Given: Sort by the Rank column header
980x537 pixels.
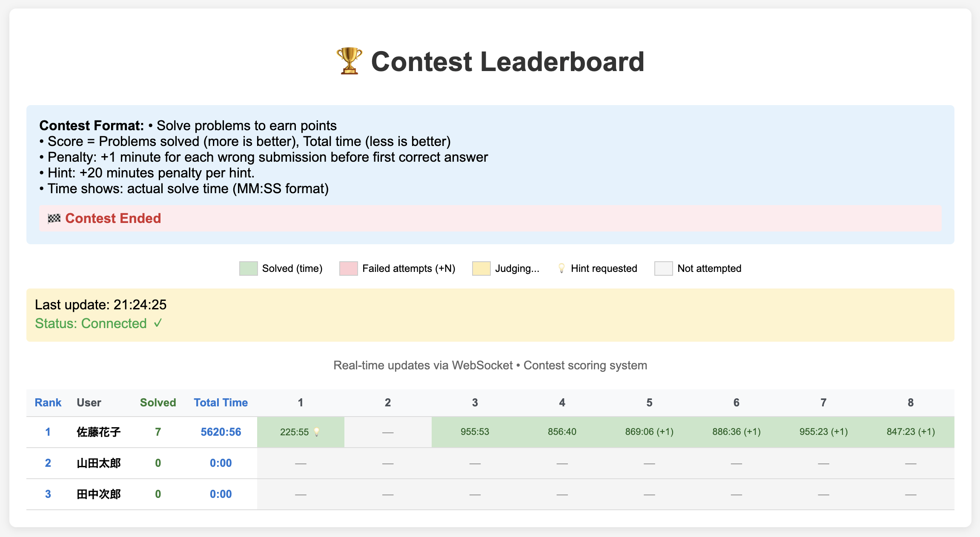Looking at the screenshot, I should click(x=48, y=403).
